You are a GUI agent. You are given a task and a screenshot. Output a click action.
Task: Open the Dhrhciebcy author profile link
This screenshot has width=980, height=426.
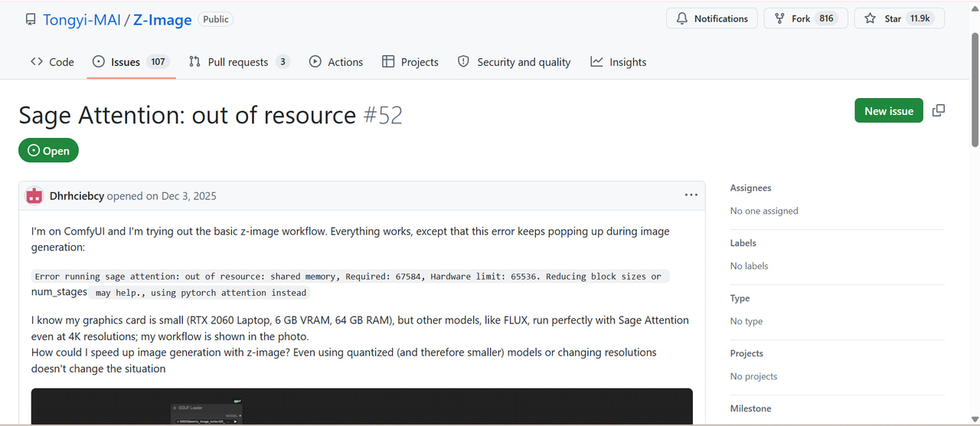tap(77, 196)
